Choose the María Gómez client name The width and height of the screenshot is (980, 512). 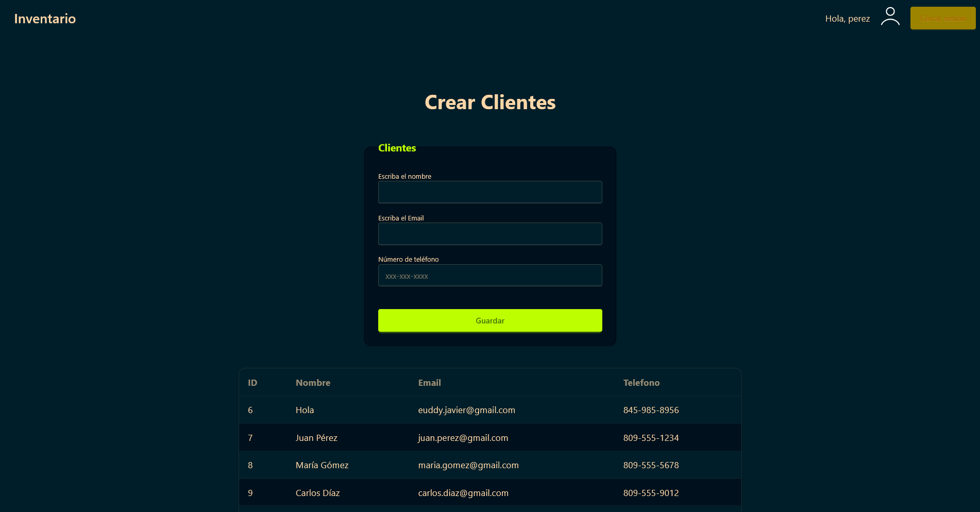coord(322,465)
